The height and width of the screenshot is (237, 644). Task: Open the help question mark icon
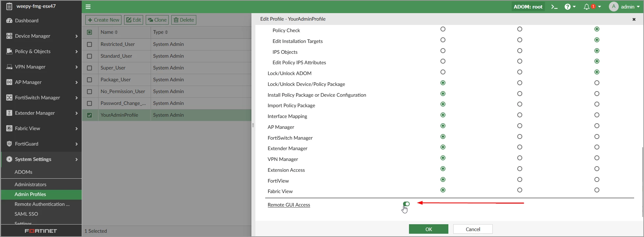(x=568, y=7)
